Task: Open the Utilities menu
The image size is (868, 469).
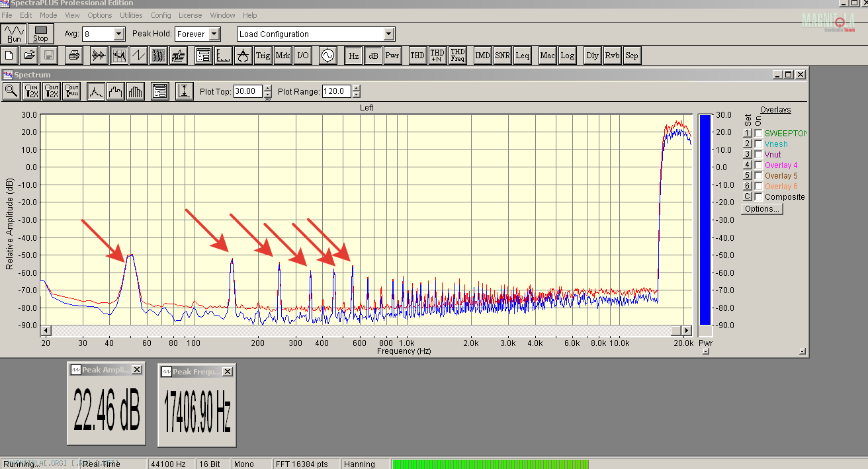Action: pos(131,15)
